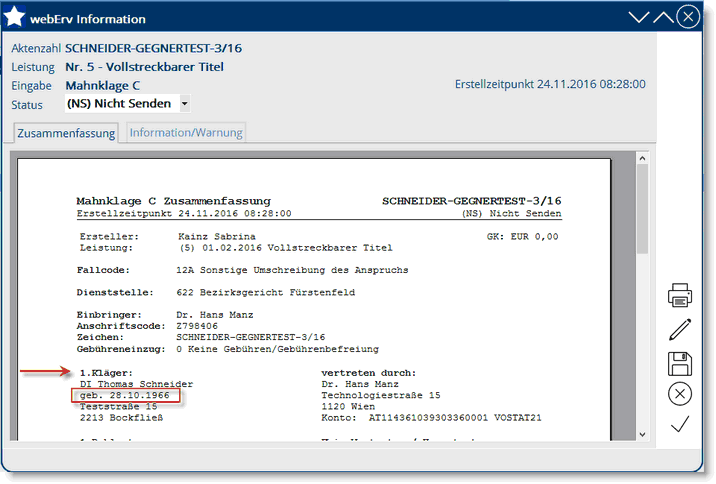Click 2213 Bockfließ address line
This screenshot has width=716, height=484.
[x=121, y=417]
